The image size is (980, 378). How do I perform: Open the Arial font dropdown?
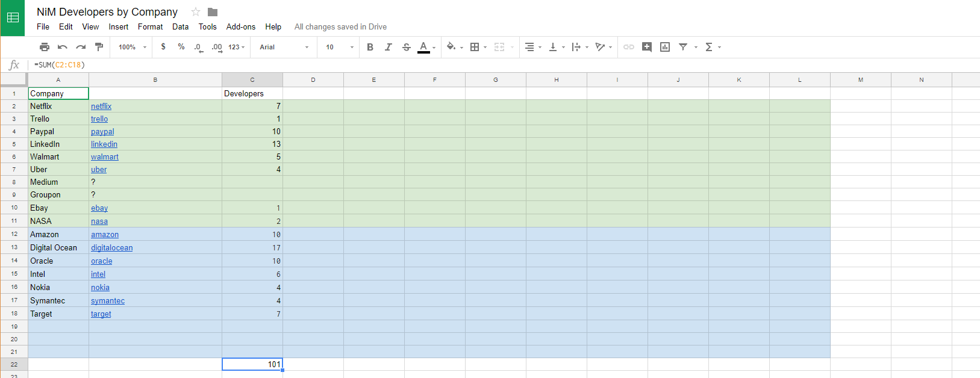[284, 47]
